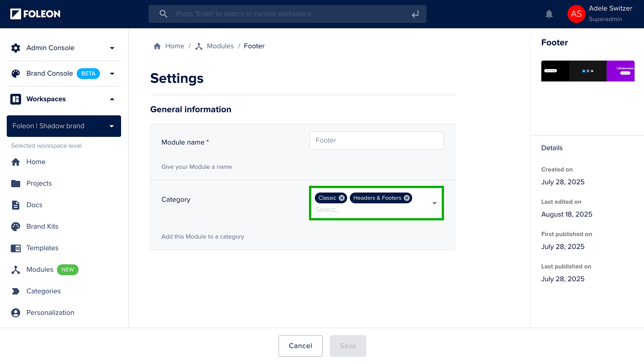This screenshot has height=364, width=644.
Task: Open notifications bell icon
Action: click(549, 14)
